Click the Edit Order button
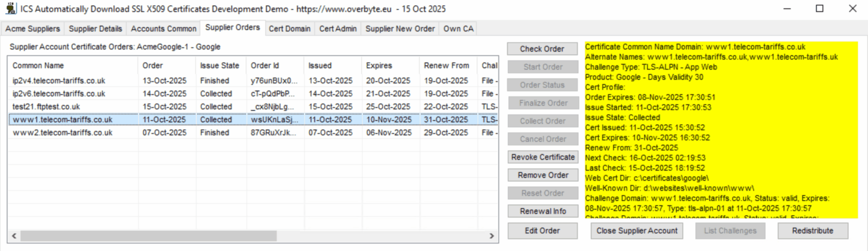The image size is (868, 251). coord(542,231)
